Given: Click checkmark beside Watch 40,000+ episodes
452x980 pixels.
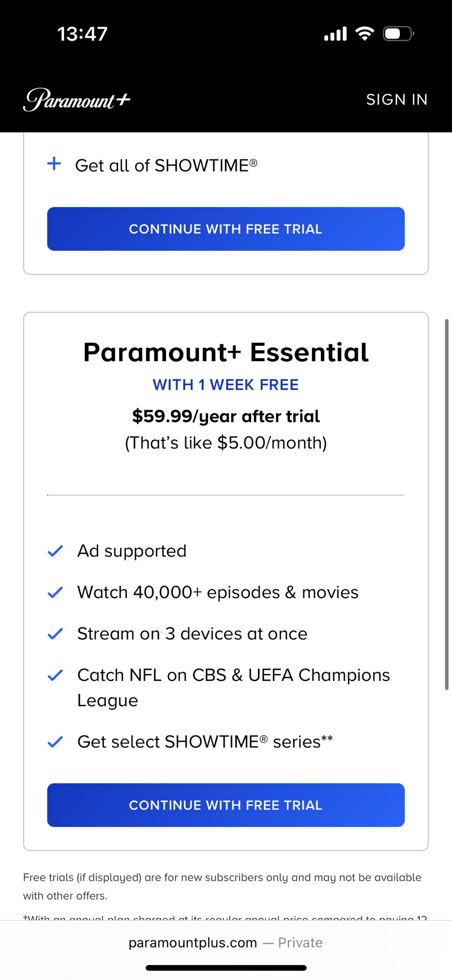Looking at the screenshot, I should tap(55, 592).
